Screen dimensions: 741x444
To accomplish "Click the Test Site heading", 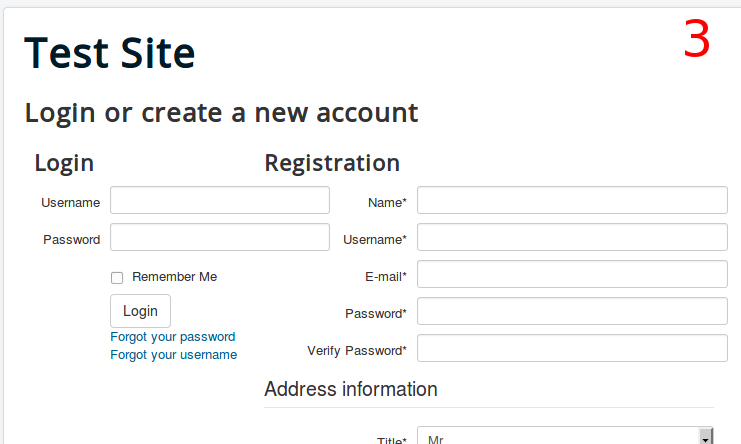I will [x=110, y=53].
